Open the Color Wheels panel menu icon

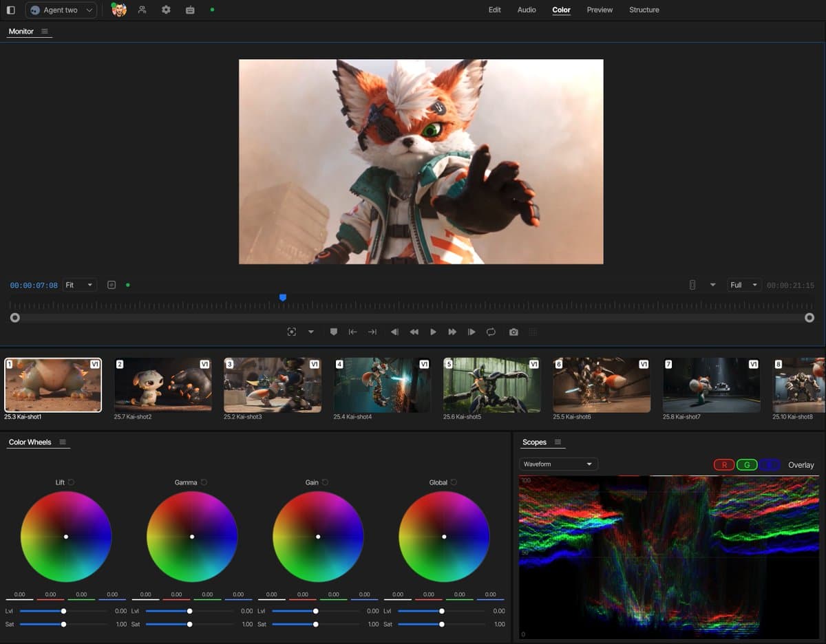point(63,442)
